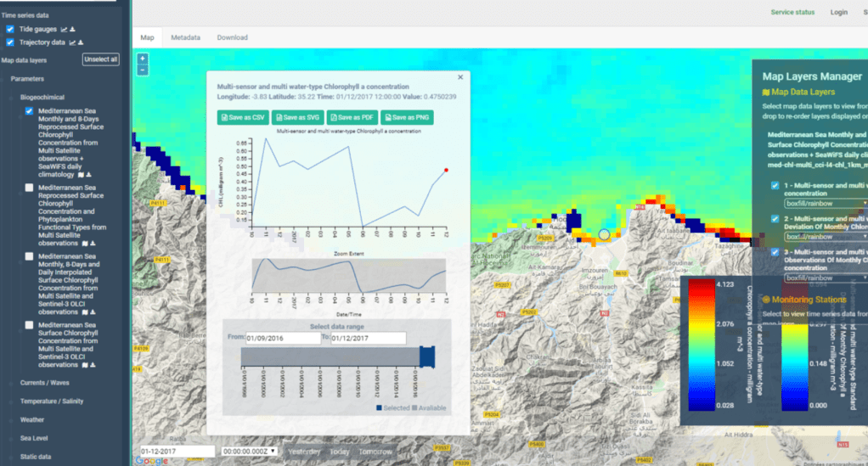Screen dimensions: 868x466
Task: Click the blue selected range slider handle
Action: coord(427,357)
